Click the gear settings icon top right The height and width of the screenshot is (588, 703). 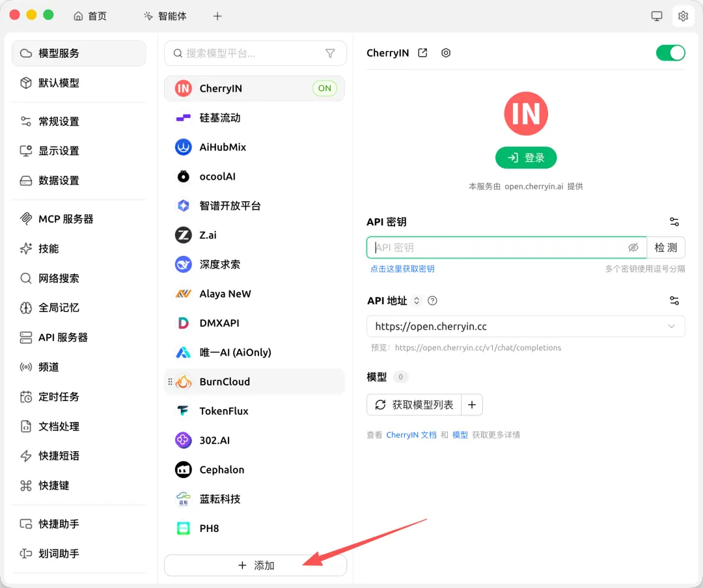(683, 16)
